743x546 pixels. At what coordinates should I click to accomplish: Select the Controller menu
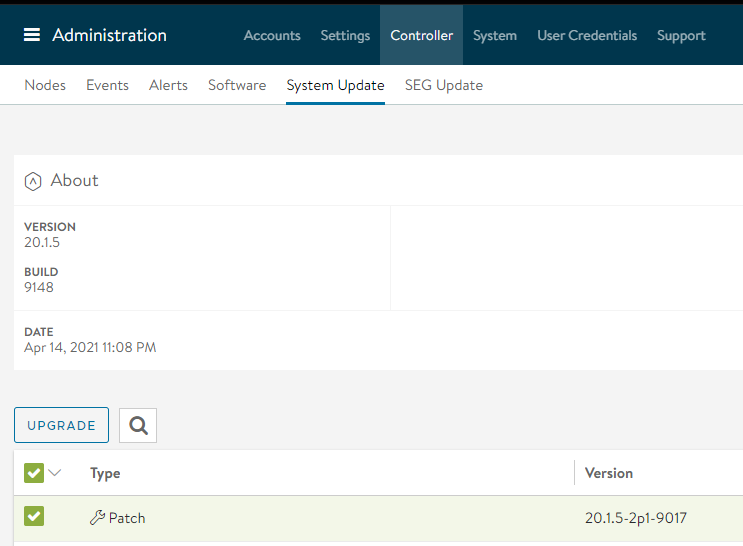(x=421, y=35)
